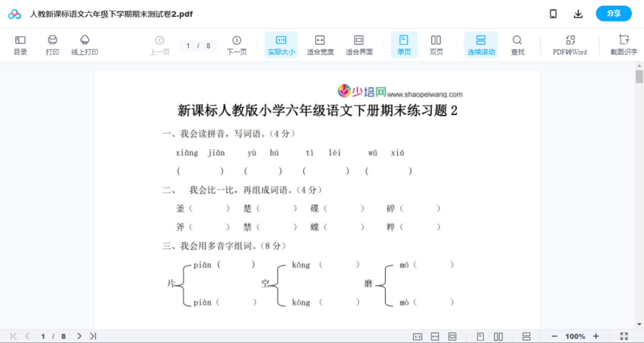
Task: Open the 查找 search tool
Action: click(517, 45)
